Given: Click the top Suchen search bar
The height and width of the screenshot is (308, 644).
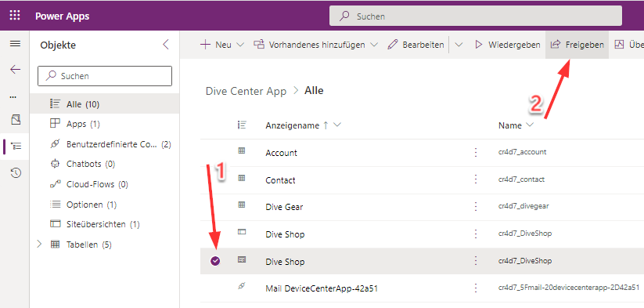Looking at the screenshot, I should click(x=476, y=16).
